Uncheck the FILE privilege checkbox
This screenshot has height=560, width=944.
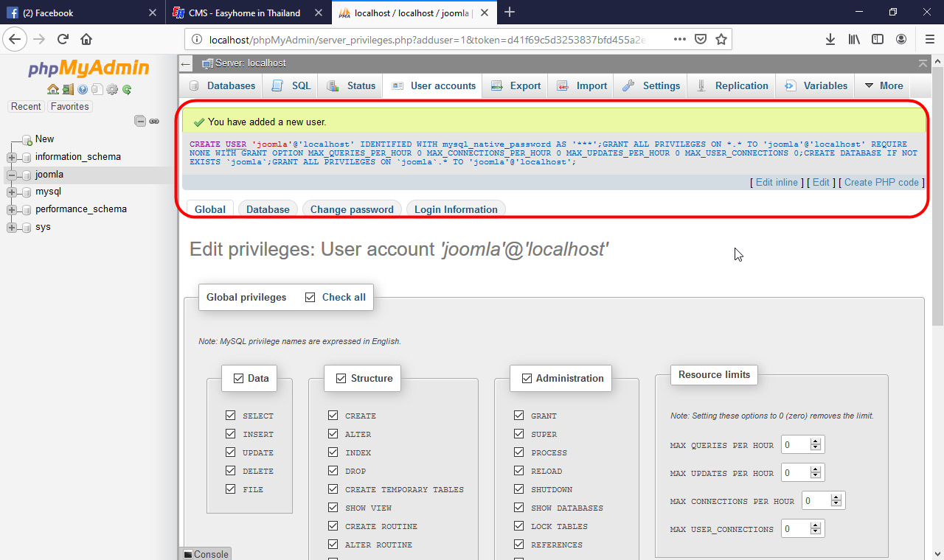coord(231,489)
